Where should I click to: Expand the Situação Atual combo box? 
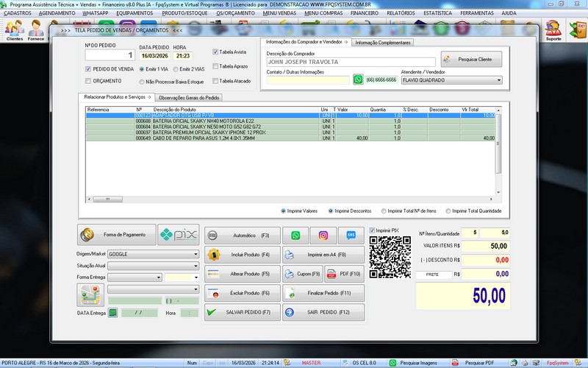196,265
